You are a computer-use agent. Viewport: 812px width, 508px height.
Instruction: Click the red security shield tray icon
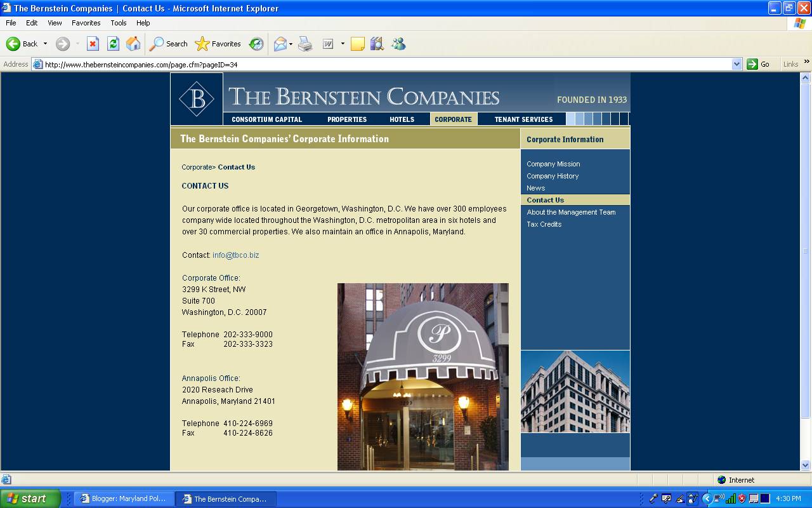click(742, 498)
